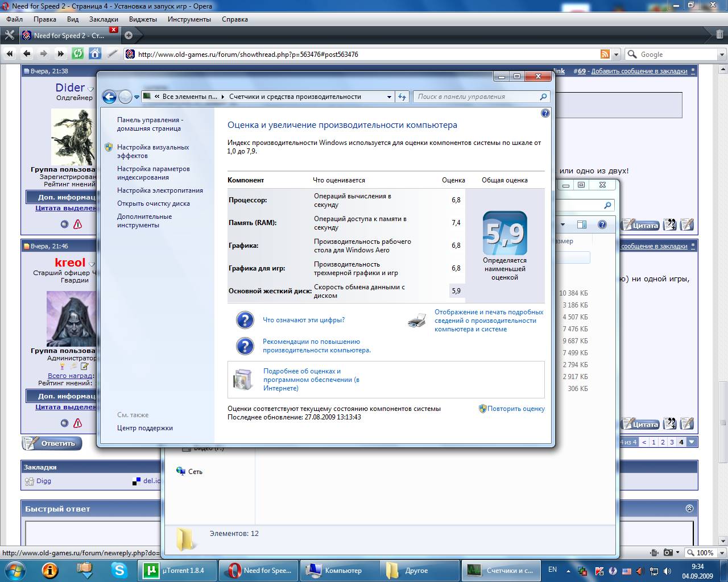Screen dimensions: 728x582
Task: Click the help question mark icon in Control Panel
Action: click(545, 113)
